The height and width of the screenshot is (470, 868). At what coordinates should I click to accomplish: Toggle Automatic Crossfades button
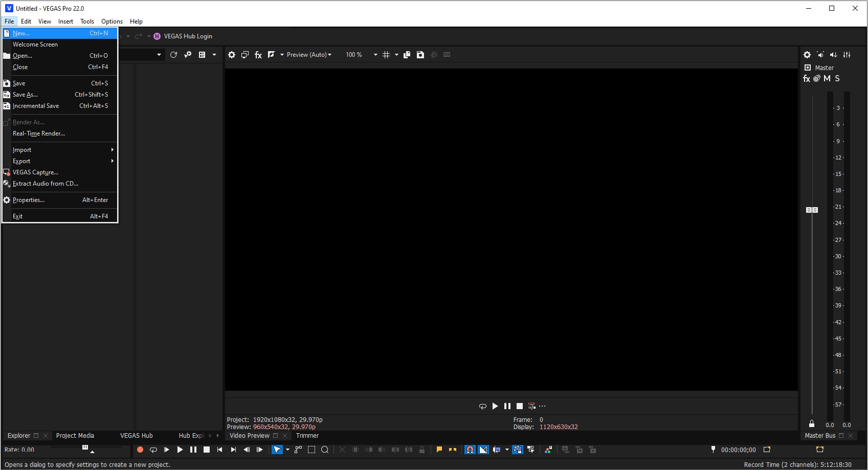point(483,450)
